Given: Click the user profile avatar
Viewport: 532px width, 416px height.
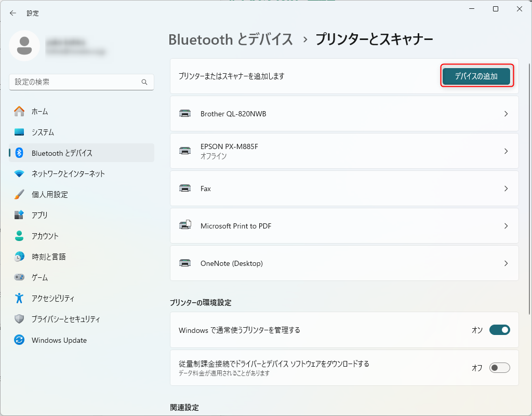Looking at the screenshot, I should click(24, 46).
